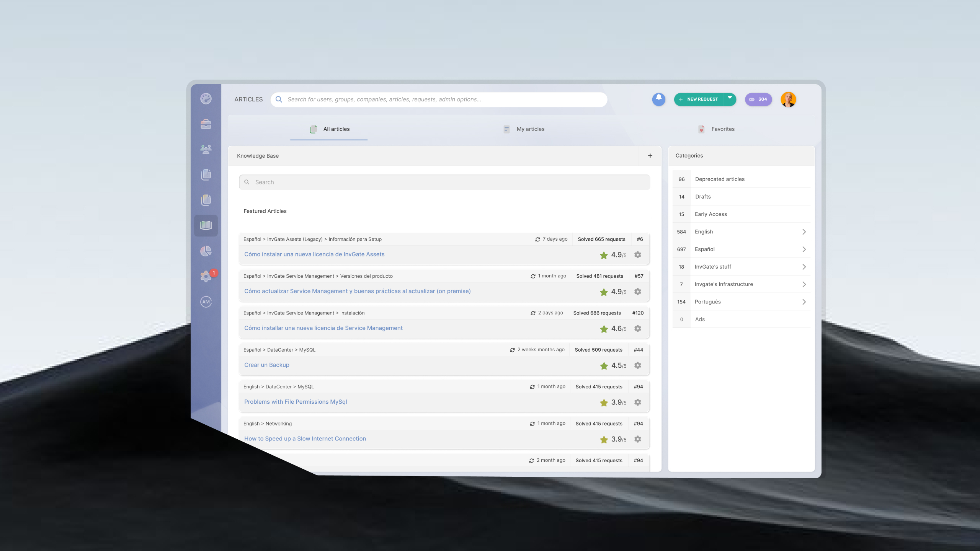Open the dashboard gauge icon in sidebar
This screenshot has height=551, width=980.
206,99
